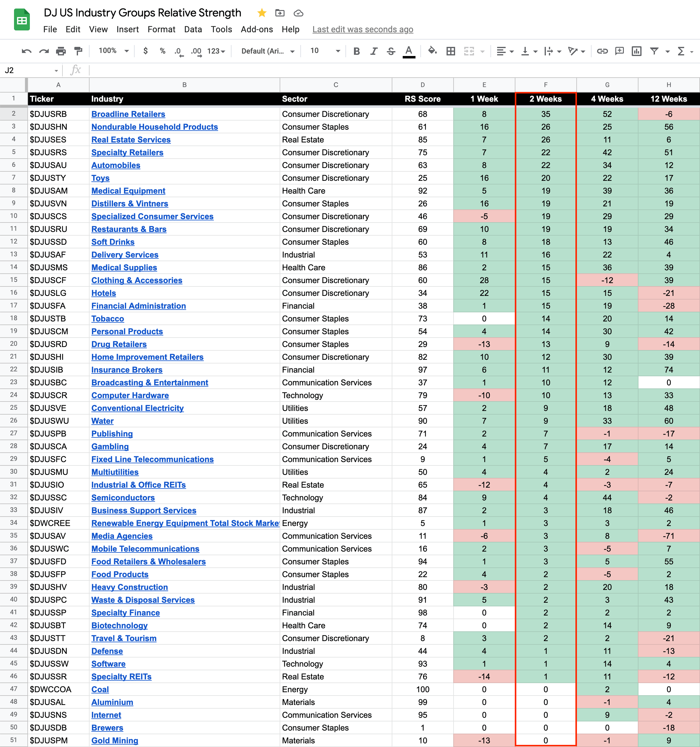Viewport: 700px width, 747px height.
Task: Click the undo arrow icon
Action: pos(26,51)
